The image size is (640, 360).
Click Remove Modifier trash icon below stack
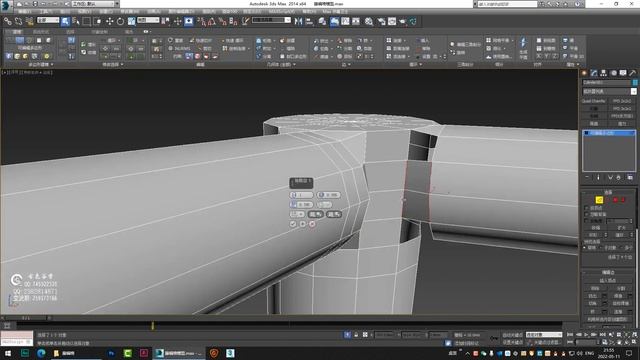click(619, 178)
